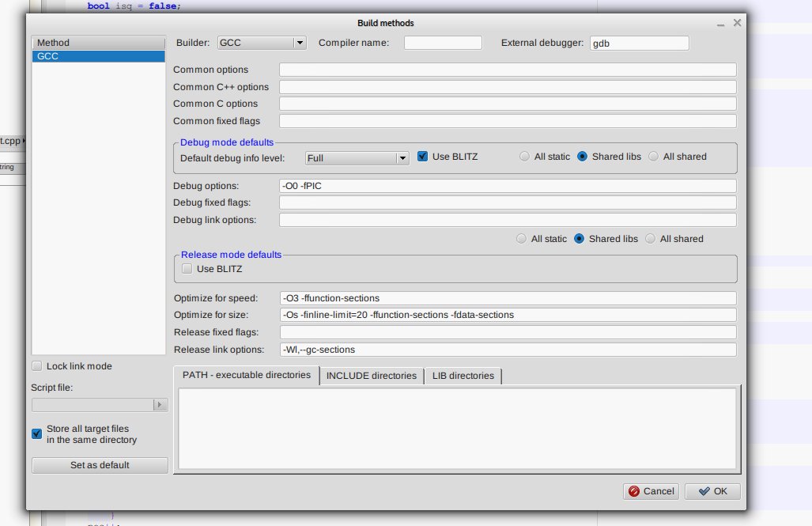Click the script file browse arrow button
Screen dimensions: 812x526
coord(160,404)
